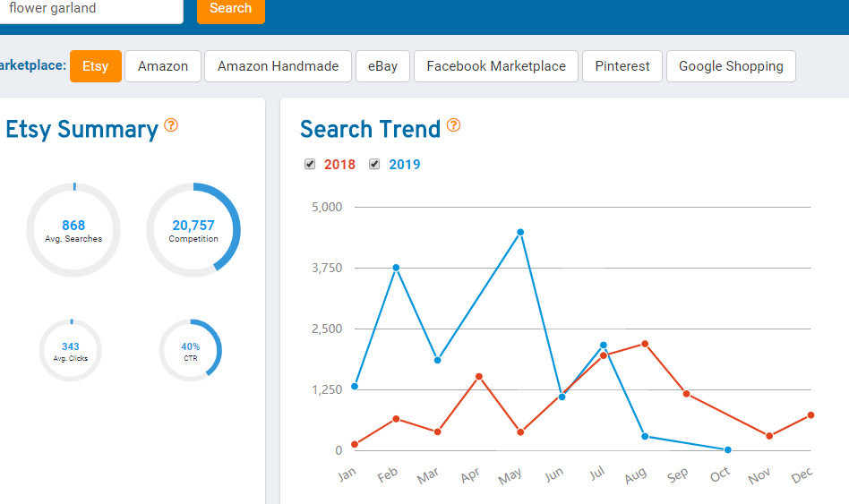Image resolution: width=849 pixels, height=504 pixels.
Task: Select the Etsy marketplace tab
Action: tap(95, 66)
